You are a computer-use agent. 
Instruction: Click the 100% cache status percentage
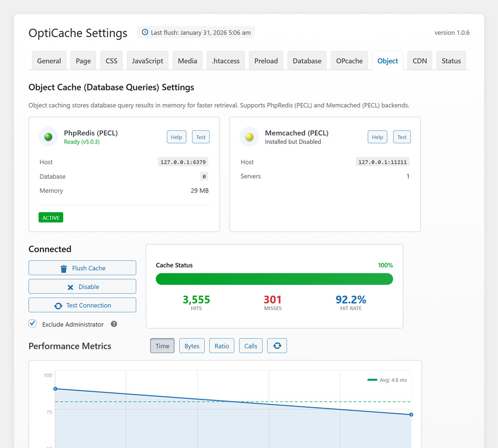[x=385, y=265]
